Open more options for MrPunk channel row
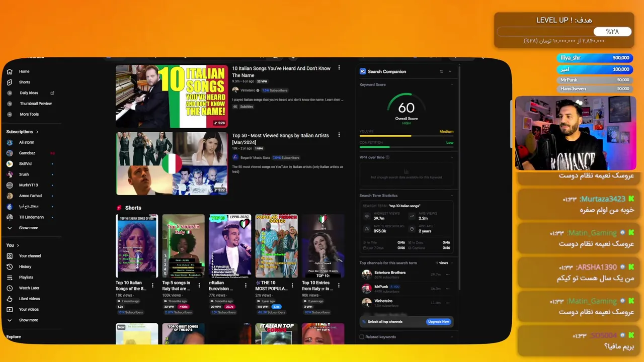The width and height of the screenshot is (644, 362). pyautogui.click(x=448, y=289)
